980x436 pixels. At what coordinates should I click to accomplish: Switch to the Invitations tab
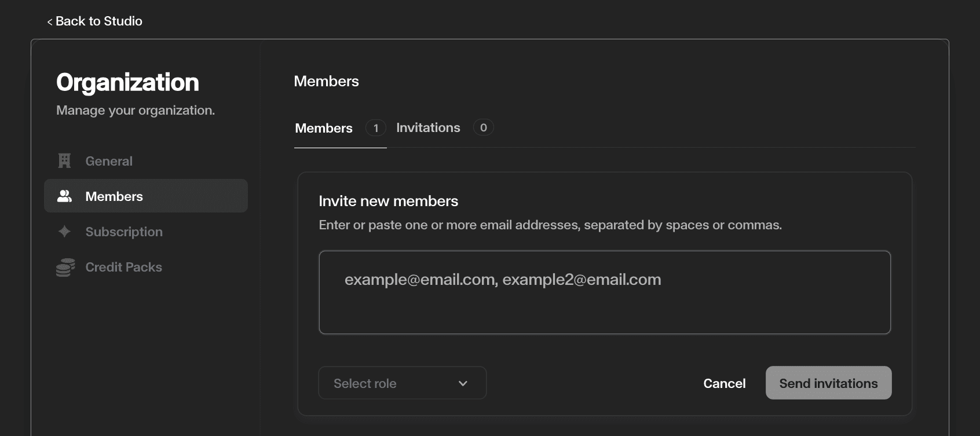428,127
